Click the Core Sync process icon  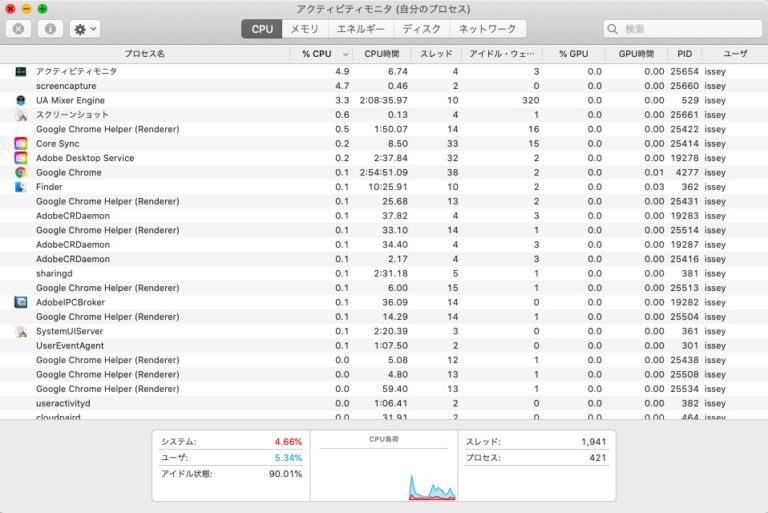click(x=21, y=144)
